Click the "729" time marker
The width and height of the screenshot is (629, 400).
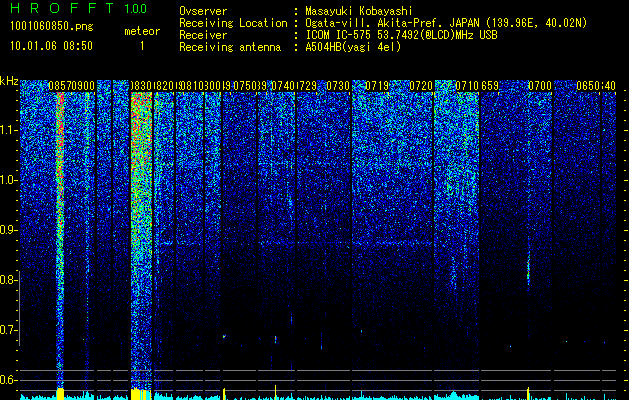308,86
